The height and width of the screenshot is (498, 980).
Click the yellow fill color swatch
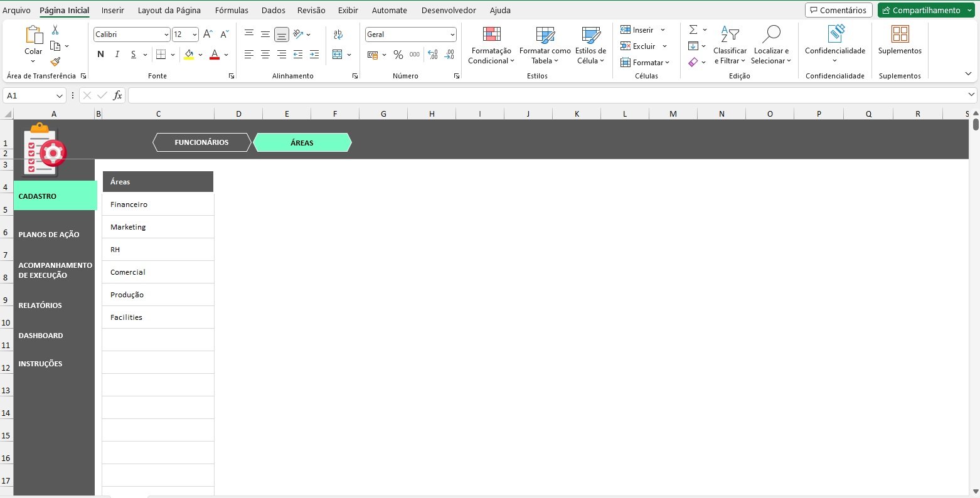click(189, 55)
